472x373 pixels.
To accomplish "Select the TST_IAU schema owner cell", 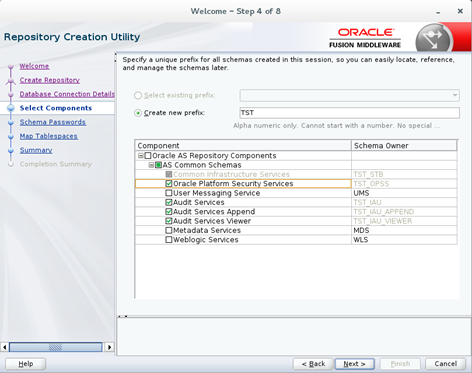I will (404, 202).
